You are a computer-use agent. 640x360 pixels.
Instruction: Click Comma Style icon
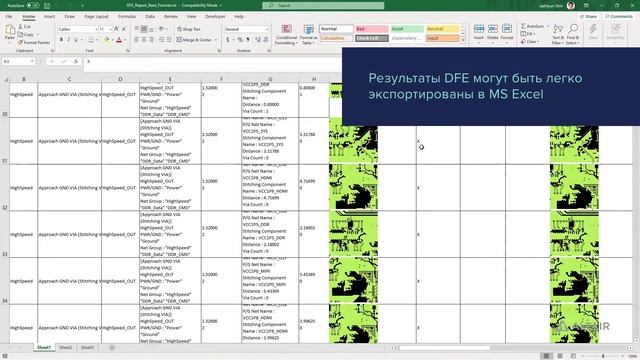pos(248,40)
